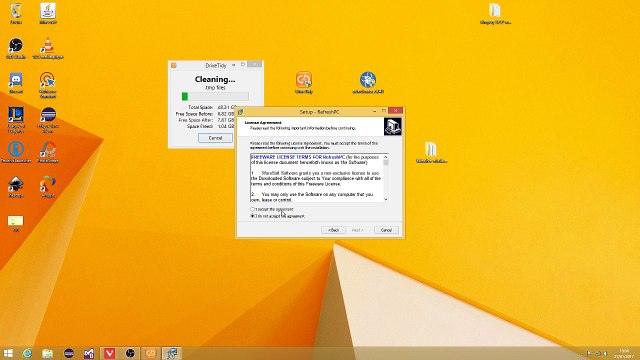This screenshot has width=640, height=360.
Task: Launch Inkscape desktop shortcut
Action: [16, 187]
